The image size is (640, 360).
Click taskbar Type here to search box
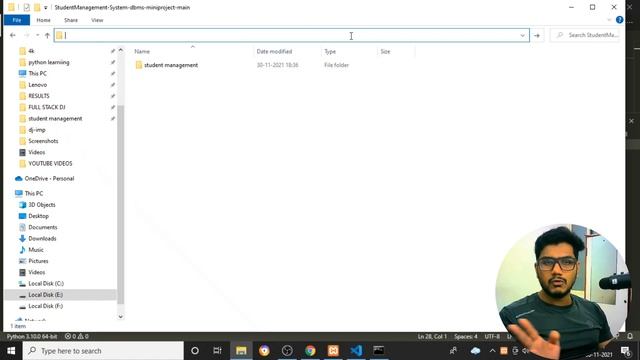click(x=103, y=351)
